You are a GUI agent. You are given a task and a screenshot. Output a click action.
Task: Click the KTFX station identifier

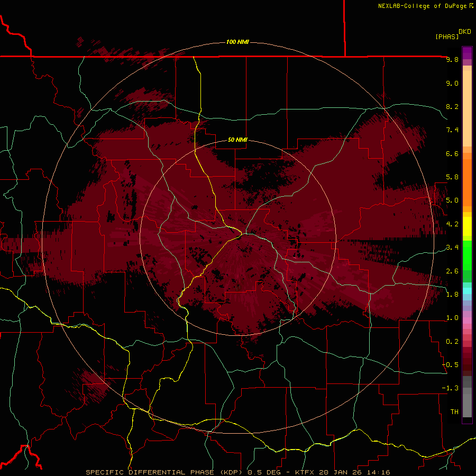tap(306, 472)
